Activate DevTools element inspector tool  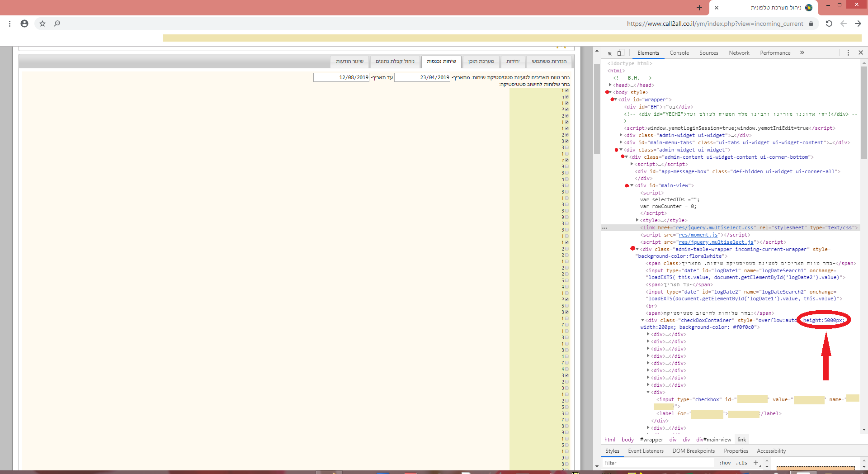tap(609, 52)
